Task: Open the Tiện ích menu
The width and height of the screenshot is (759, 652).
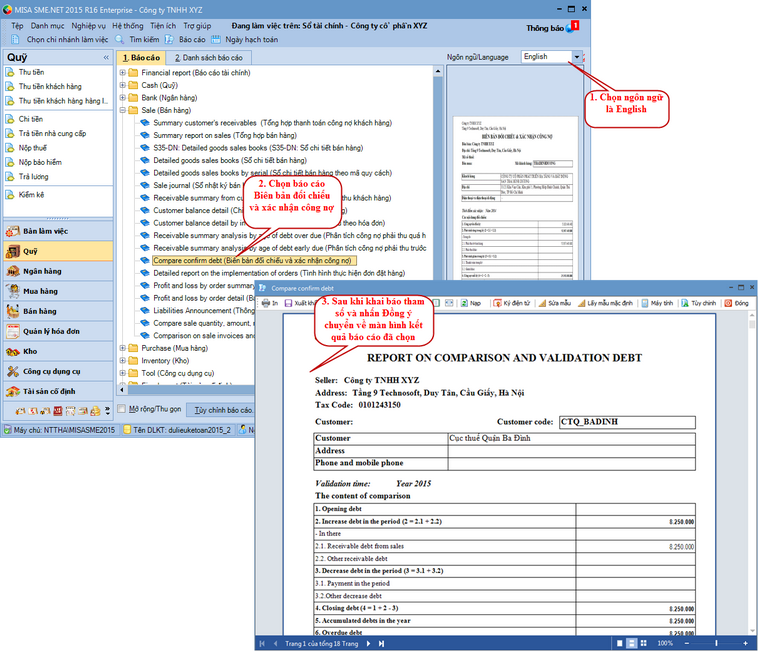Action: (x=163, y=26)
